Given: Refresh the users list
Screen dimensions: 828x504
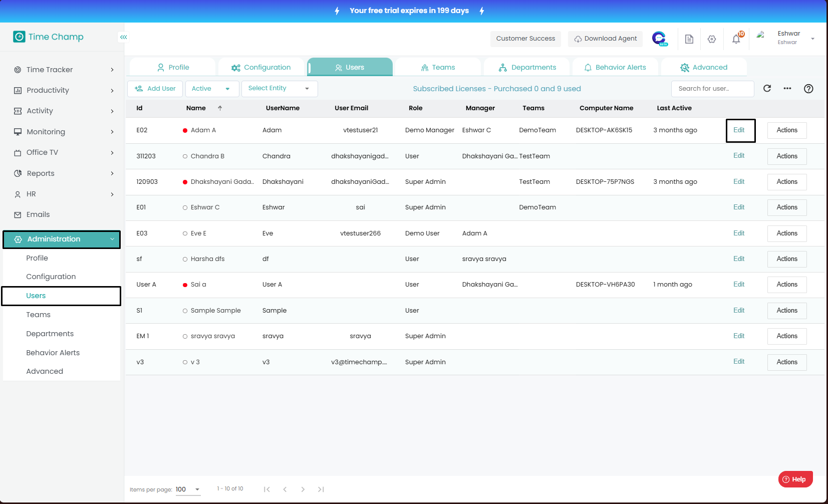Looking at the screenshot, I should tap(767, 89).
